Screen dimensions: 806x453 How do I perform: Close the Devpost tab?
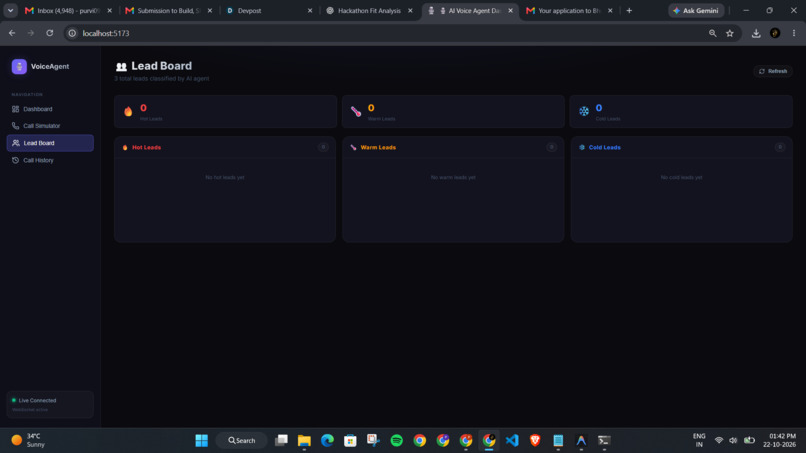point(309,11)
